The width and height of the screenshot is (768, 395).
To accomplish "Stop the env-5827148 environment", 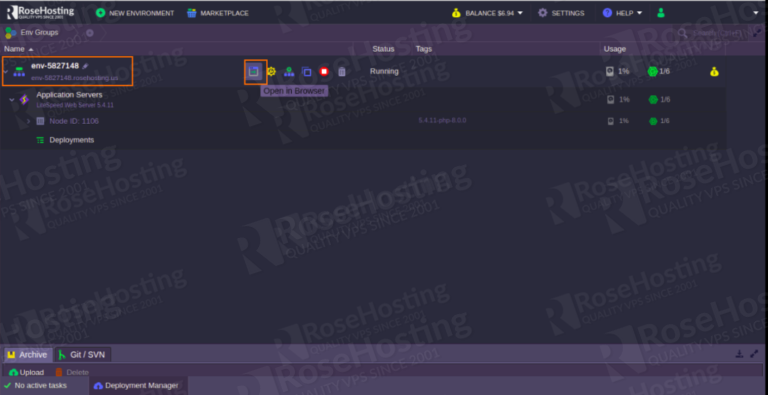I will [x=324, y=72].
